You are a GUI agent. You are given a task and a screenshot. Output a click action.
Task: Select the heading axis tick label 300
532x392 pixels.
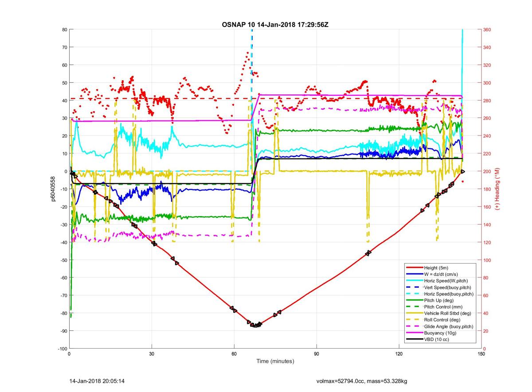pos(488,83)
